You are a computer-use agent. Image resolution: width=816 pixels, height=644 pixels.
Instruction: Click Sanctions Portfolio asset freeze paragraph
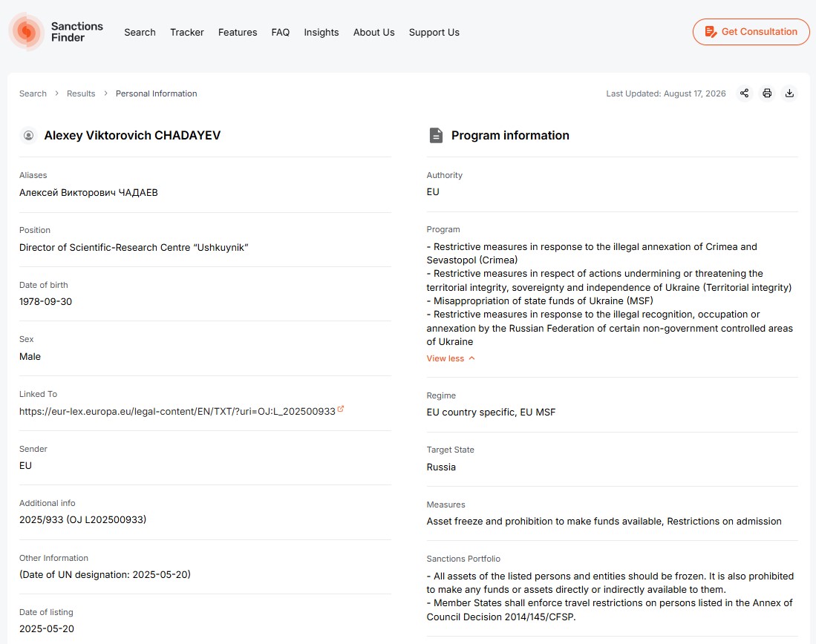610,582
